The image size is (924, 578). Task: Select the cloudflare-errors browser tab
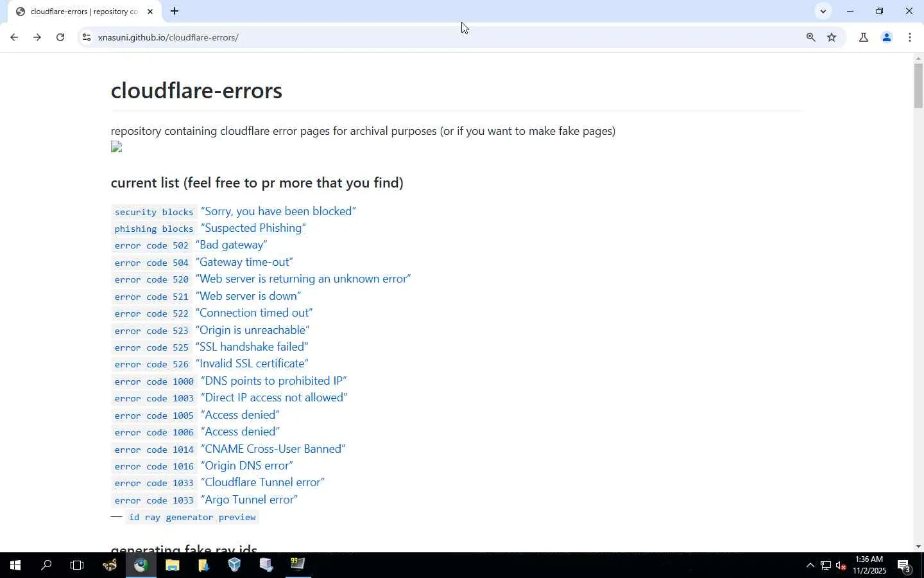(x=84, y=12)
